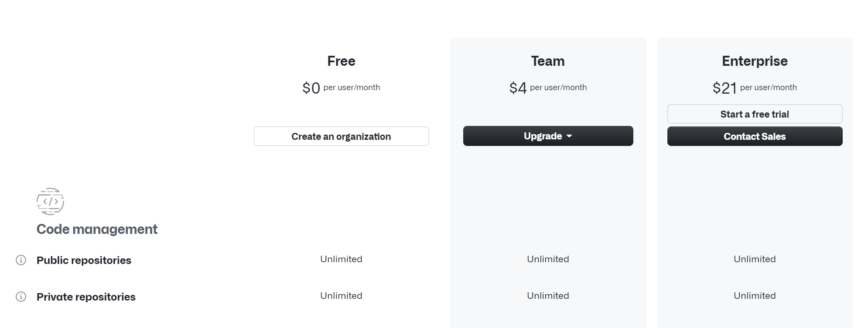Click the Code management section title
Image resolution: width=868 pixels, height=328 pixels.
(x=97, y=229)
